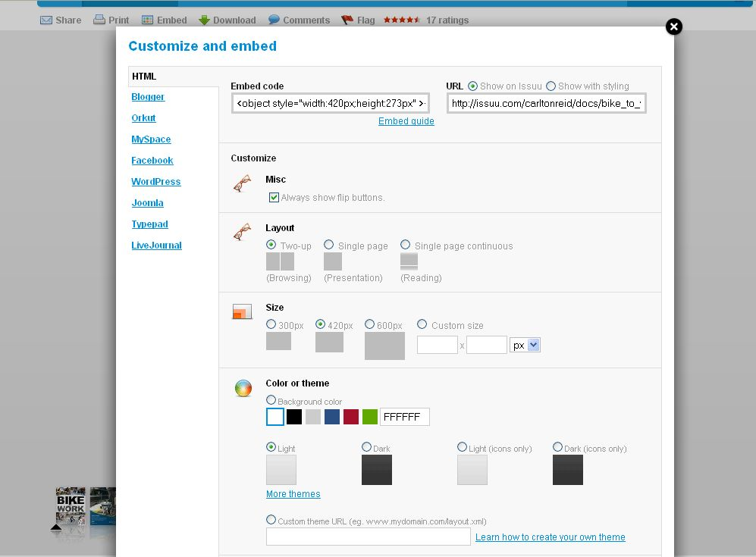
Task: Click the Dark theme preview thumbnail
Action: (x=377, y=470)
